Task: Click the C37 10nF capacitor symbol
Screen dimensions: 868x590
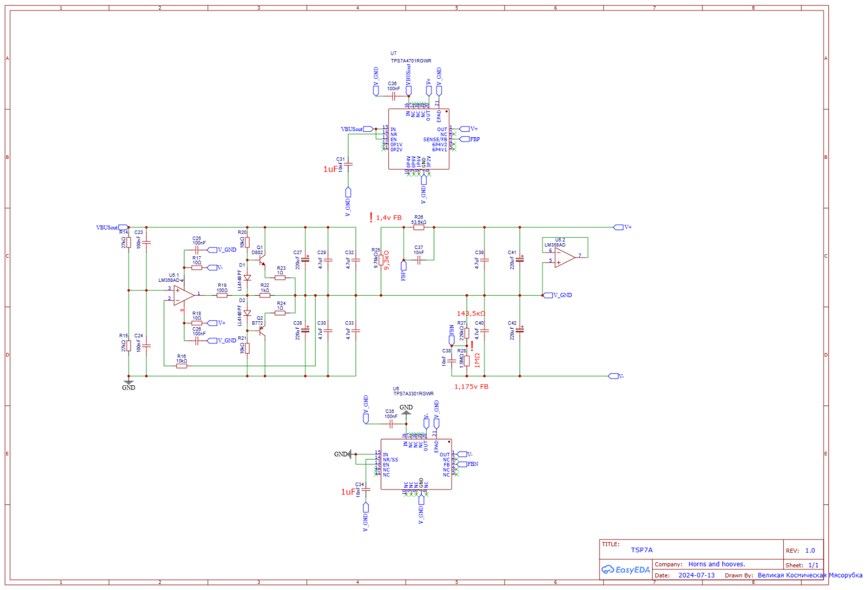Action: click(x=419, y=260)
